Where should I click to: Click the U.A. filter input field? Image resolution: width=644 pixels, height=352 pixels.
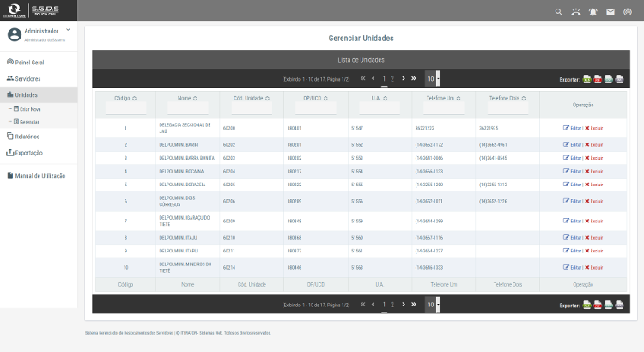coord(380,108)
